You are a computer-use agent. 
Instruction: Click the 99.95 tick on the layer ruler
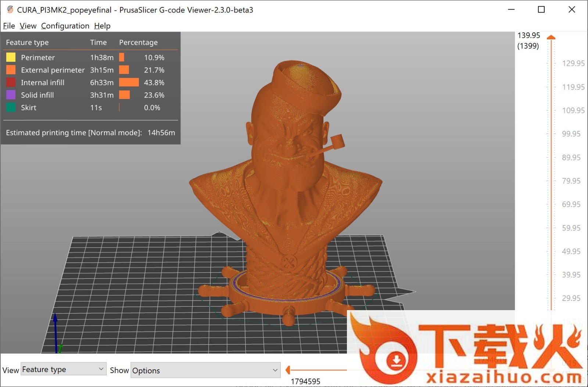pos(571,134)
